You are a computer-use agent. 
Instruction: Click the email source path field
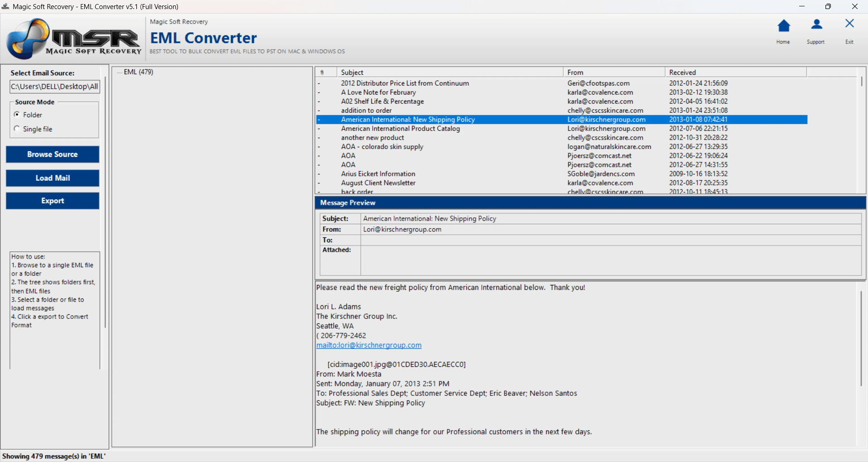(55, 87)
